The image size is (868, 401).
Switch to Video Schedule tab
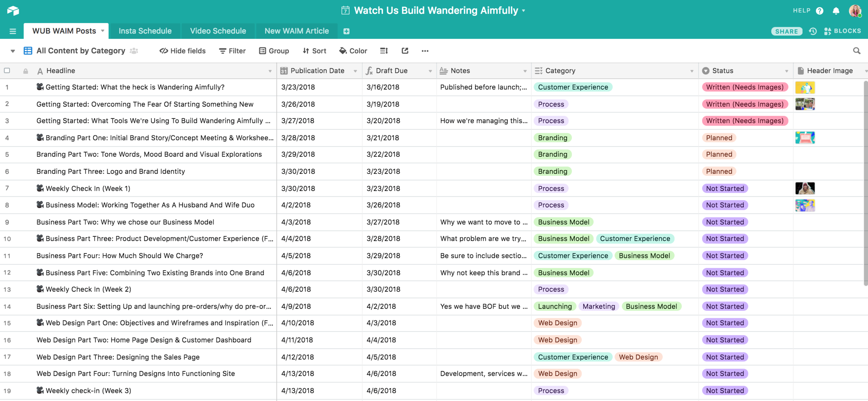(218, 31)
